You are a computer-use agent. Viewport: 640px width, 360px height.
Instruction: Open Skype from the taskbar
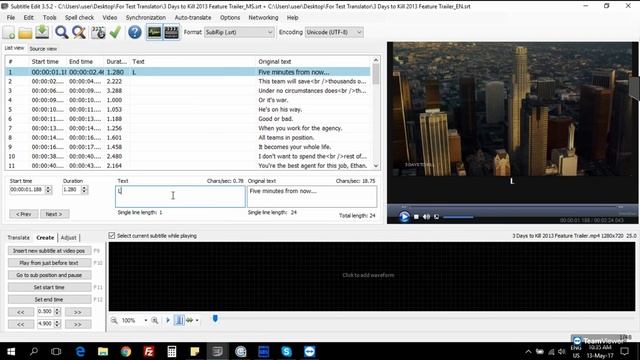pos(287,351)
